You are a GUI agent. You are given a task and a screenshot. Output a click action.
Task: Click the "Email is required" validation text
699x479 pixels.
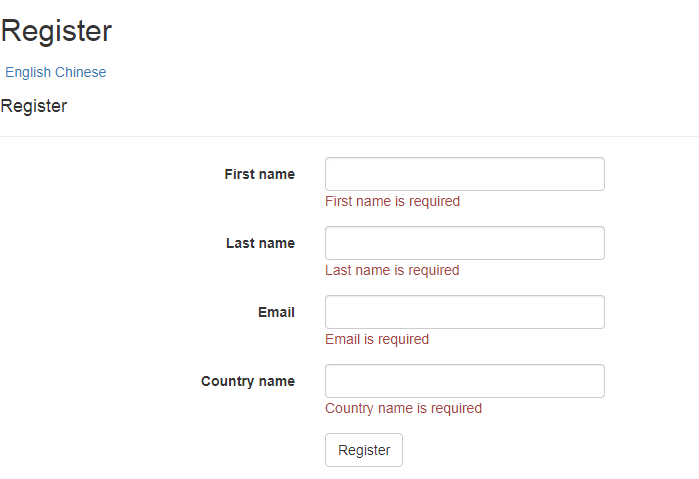(x=377, y=339)
